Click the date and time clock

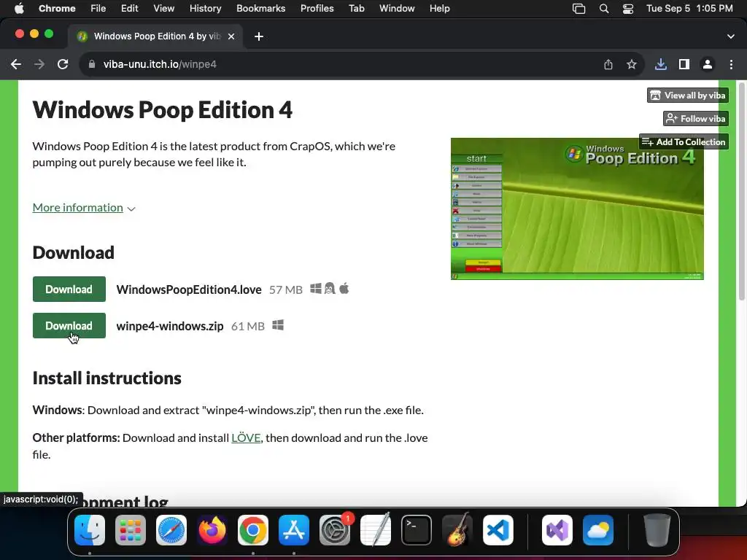[689, 9]
